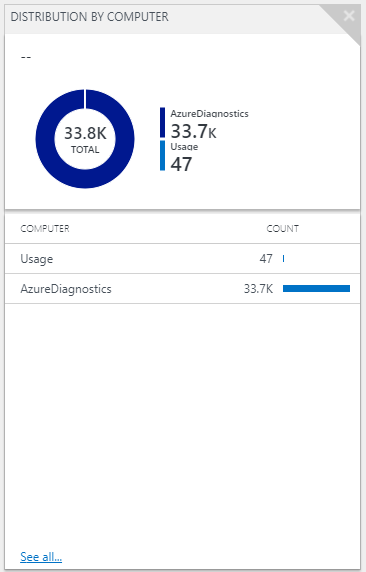This screenshot has height=572, width=366.
Task: Close the Distribution by Computer tile
Action: pos(349,16)
